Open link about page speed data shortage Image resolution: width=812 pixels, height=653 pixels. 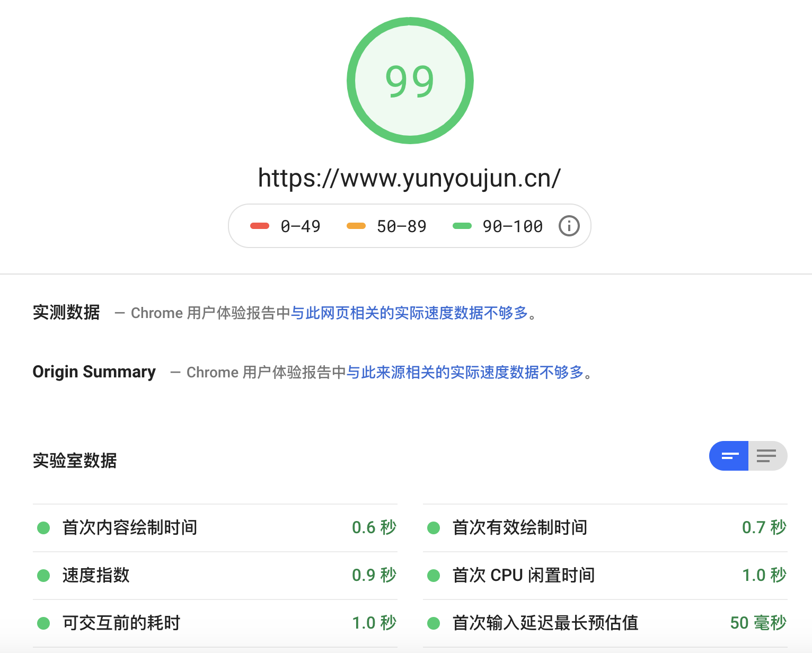tap(409, 313)
